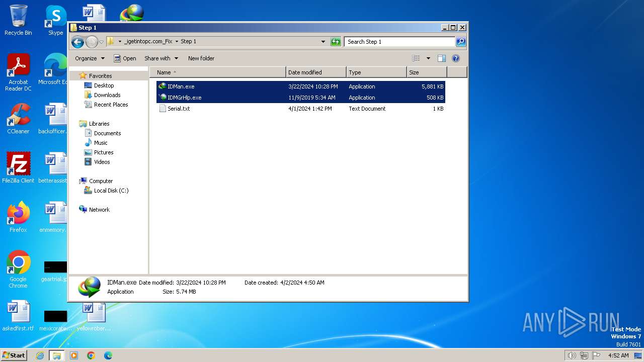The image size is (644, 362).
Task: Click the volume tray icon
Action: [572, 355]
